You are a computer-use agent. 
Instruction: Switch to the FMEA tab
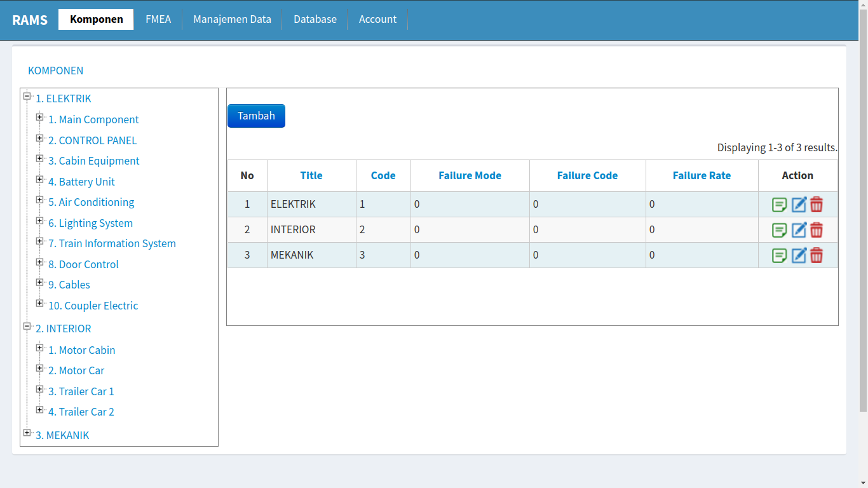[x=158, y=19]
